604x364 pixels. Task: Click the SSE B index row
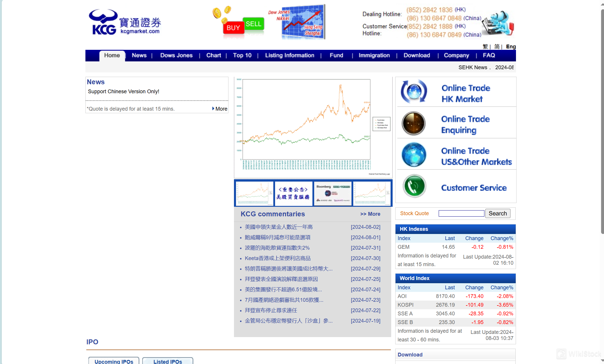point(455,322)
